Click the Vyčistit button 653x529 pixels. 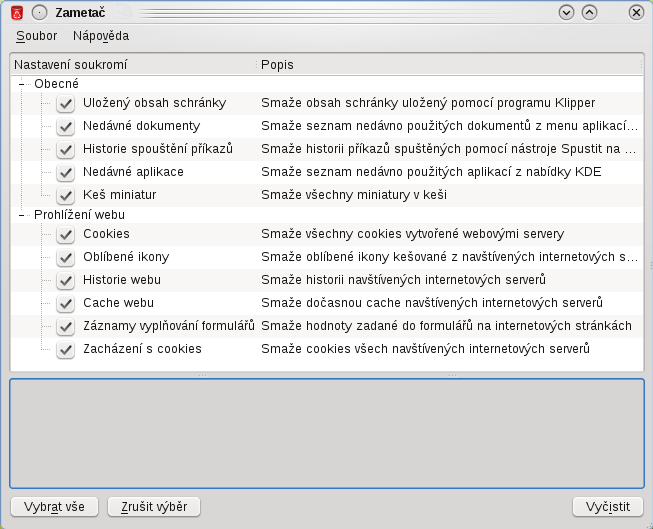(x=608, y=507)
